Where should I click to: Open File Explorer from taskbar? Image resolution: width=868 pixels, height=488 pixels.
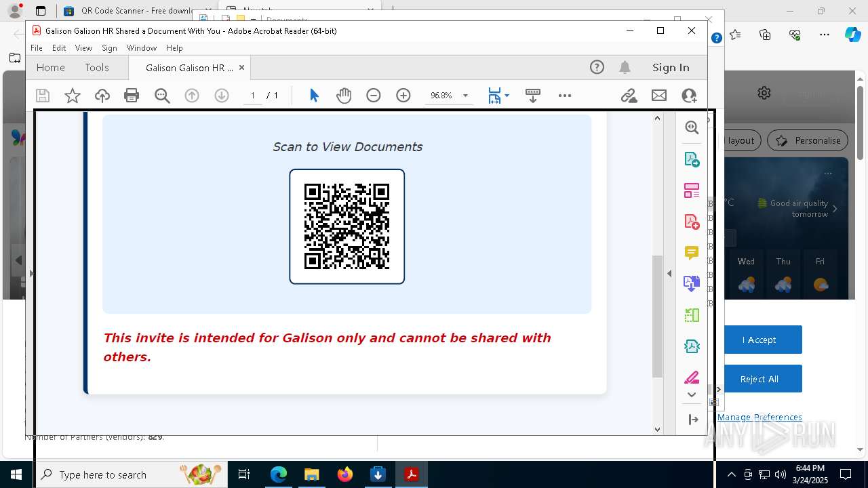point(311,474)
